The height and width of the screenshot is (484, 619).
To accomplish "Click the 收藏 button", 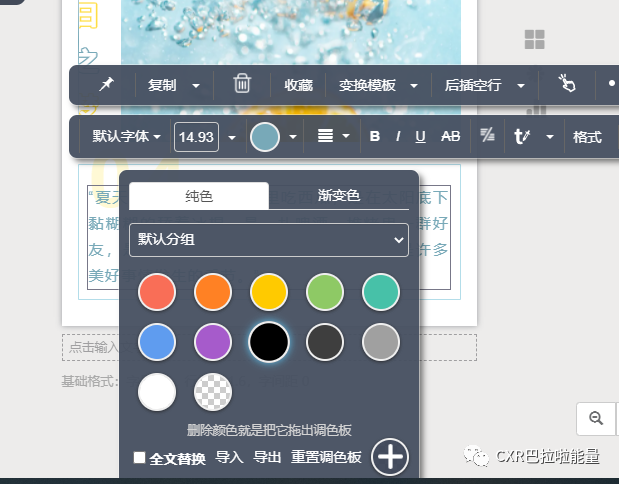I will coord(298,85).
